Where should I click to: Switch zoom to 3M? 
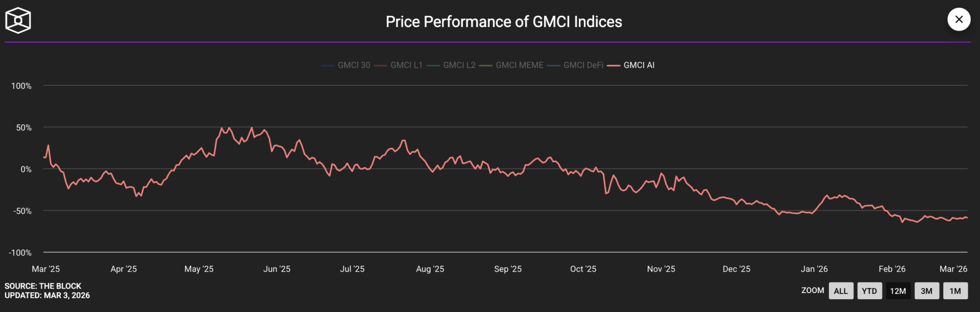(x=926, y=291)
